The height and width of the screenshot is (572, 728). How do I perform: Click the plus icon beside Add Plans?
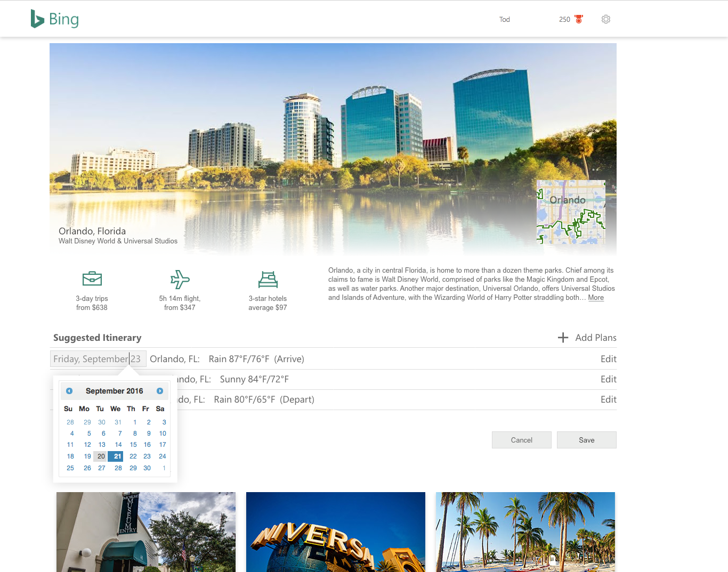coord(563,338)
